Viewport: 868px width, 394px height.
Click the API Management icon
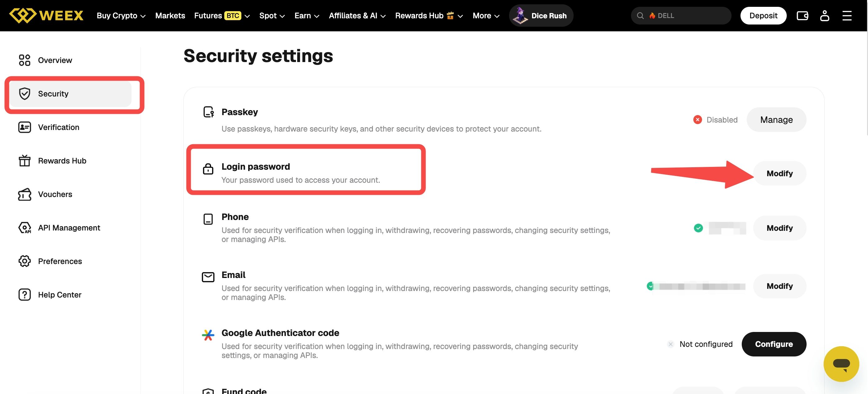point(25,228)
